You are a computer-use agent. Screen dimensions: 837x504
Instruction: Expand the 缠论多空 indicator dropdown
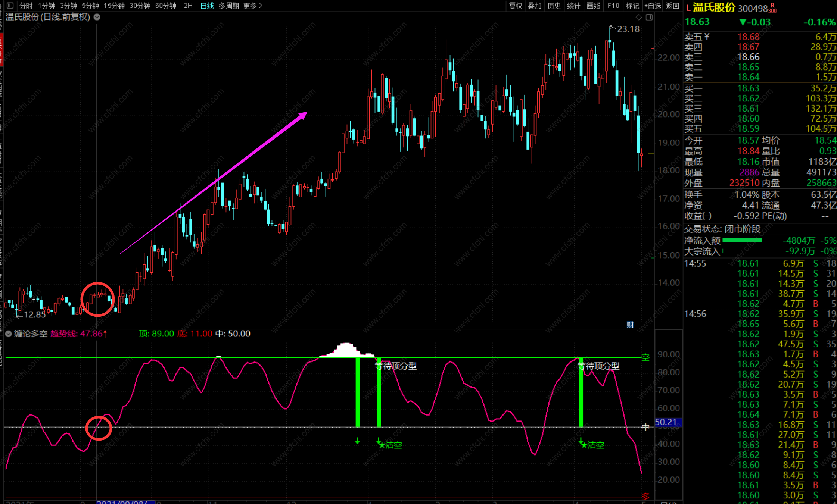click(x=8, y=334)
